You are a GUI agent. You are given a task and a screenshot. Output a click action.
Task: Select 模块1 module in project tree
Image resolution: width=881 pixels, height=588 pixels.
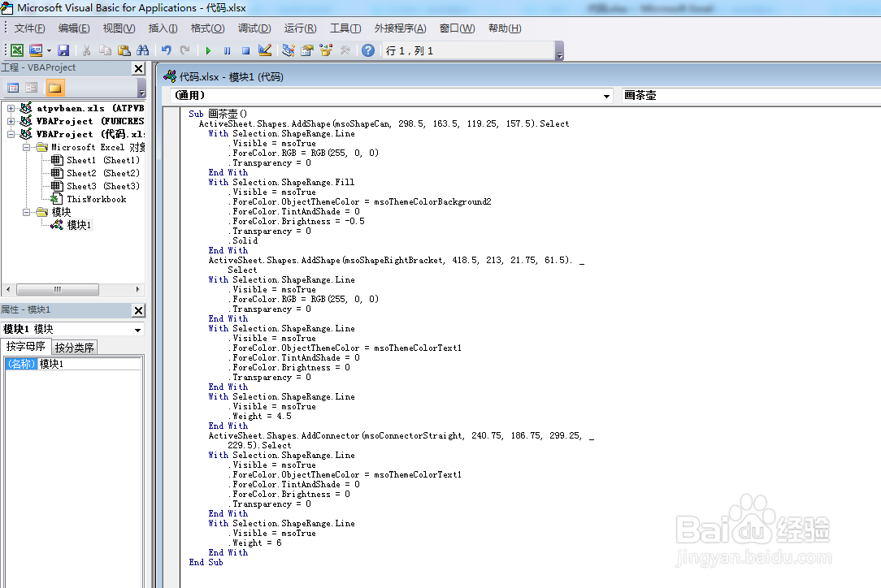point(72,225)
